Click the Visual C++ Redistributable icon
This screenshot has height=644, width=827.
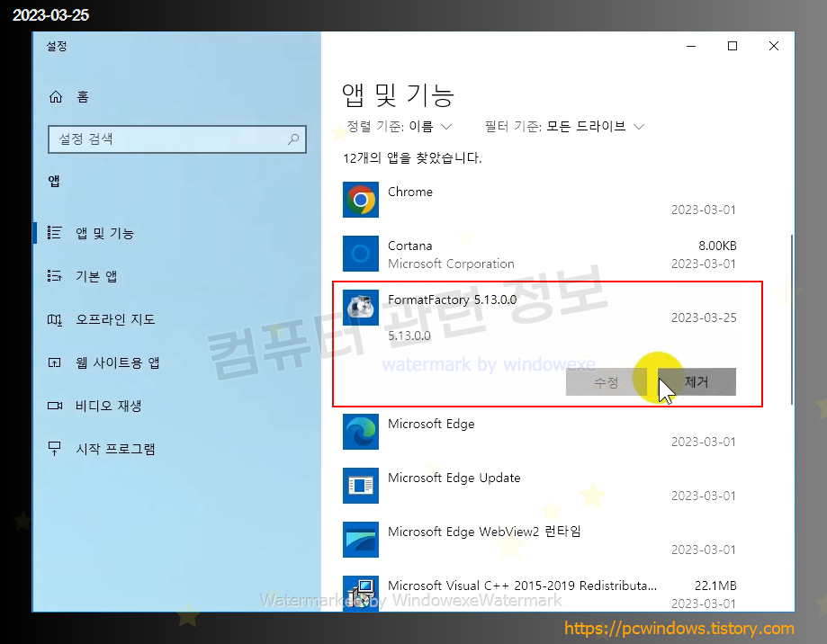point(361,594)
